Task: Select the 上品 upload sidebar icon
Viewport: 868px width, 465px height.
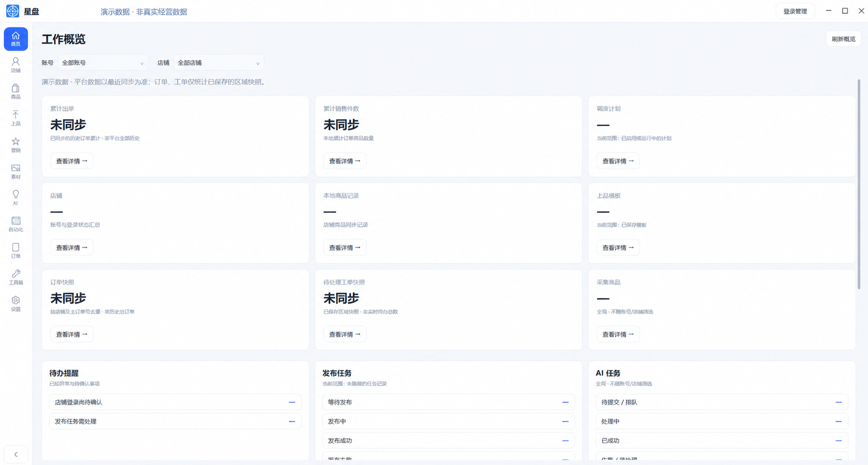Action: coord(16,118)
